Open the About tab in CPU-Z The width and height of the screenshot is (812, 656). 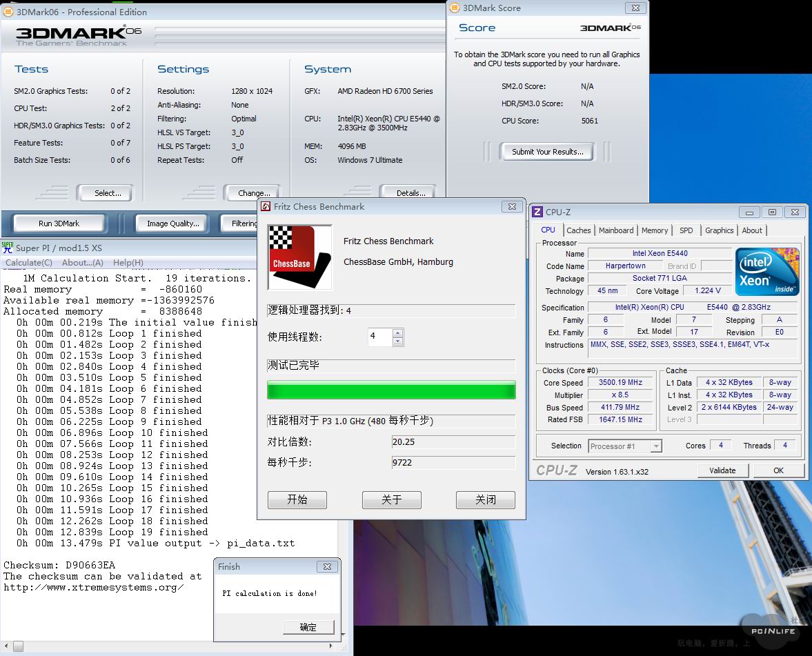point(752,230)
